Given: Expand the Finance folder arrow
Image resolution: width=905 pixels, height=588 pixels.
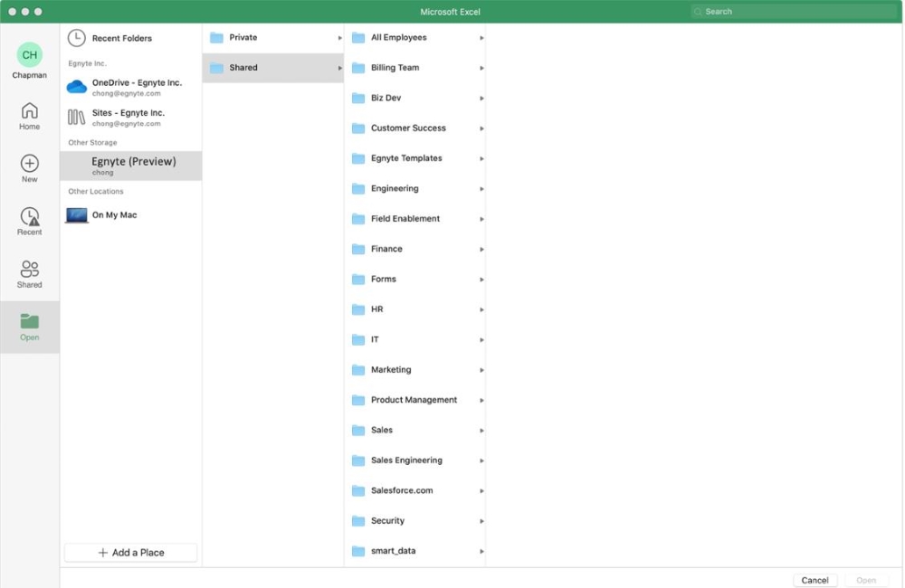Looking at the screenshot, I should pos(481,249).
